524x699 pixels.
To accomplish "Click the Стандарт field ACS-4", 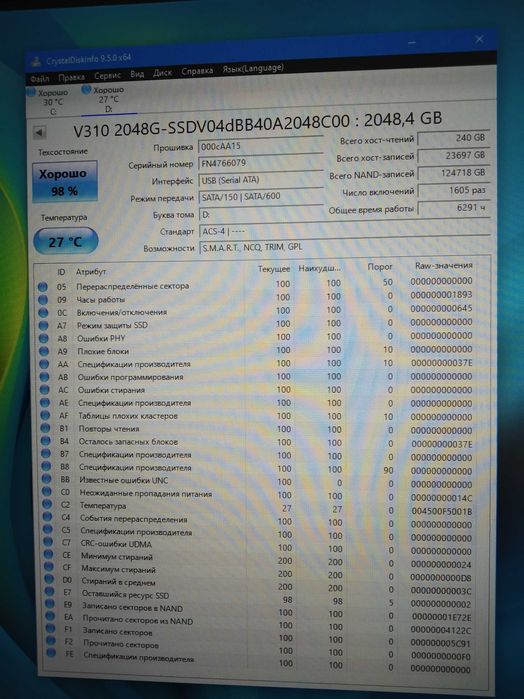I will tap(344, 231).
